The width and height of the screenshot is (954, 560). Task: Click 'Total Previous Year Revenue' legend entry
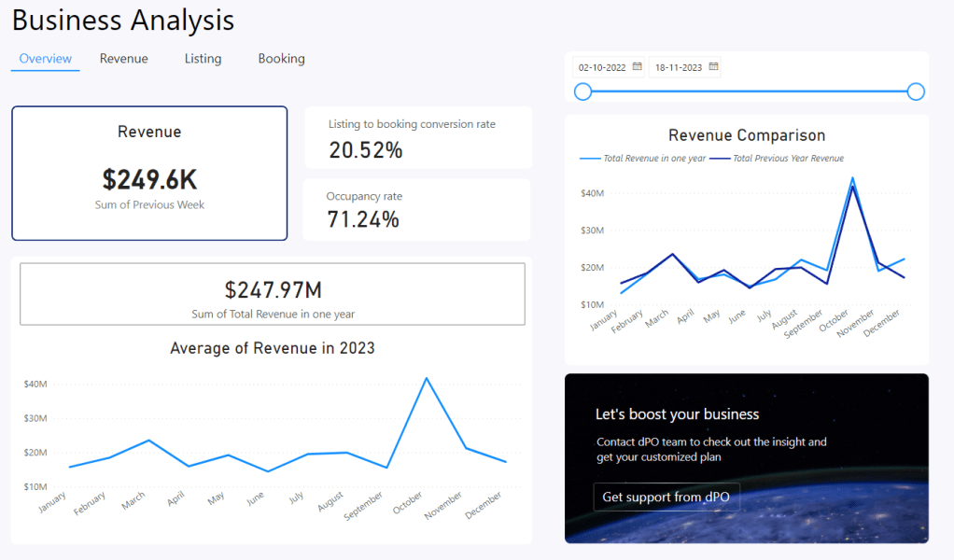[x=788, y=159]
